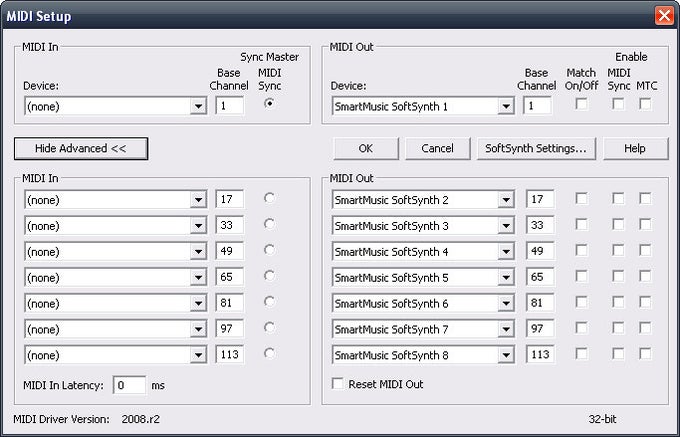Check MIDI Sync box for SoftSynth 3
Viewport: 680px width, 437px height.
(618, 225)
